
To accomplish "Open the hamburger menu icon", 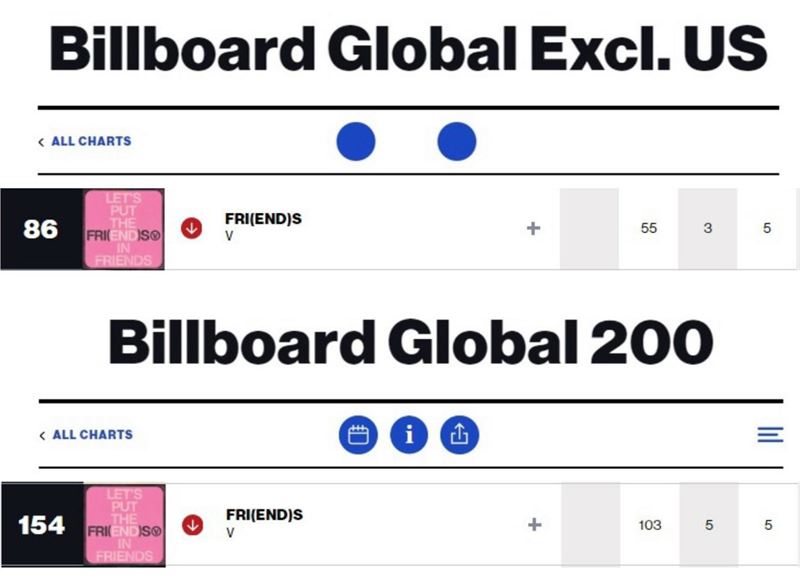I will pyautogui.click(x=769, y=435).
